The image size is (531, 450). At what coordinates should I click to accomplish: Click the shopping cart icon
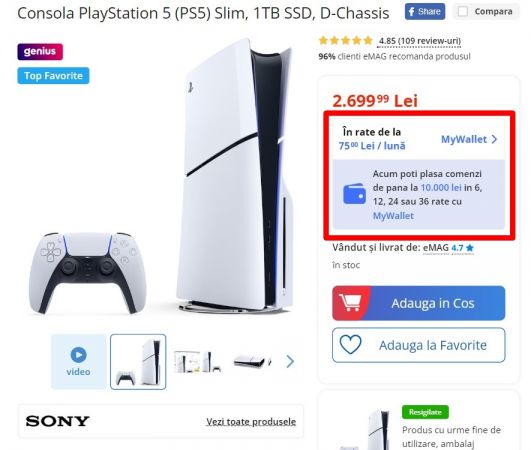[x=350, y=303]
